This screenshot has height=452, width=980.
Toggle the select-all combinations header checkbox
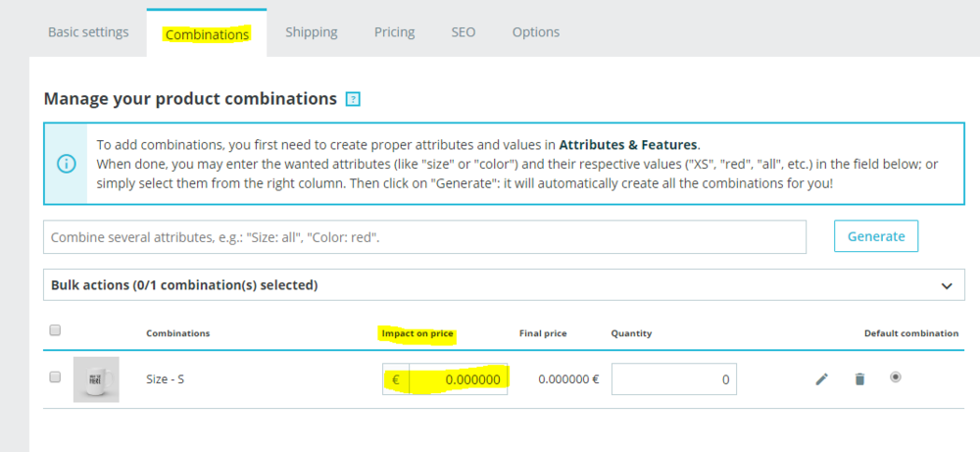click(x=55, y=330)
